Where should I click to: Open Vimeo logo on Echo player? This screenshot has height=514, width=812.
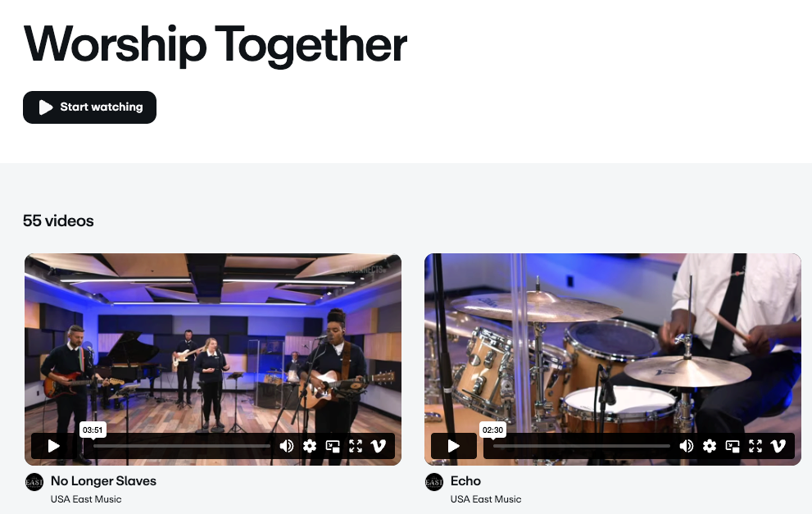[778, 446]
